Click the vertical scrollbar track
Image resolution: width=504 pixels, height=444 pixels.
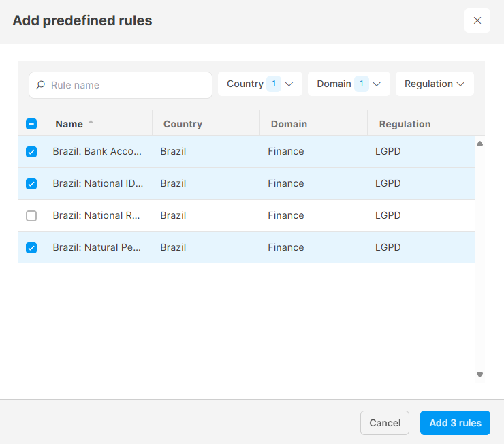pos(479,259)
